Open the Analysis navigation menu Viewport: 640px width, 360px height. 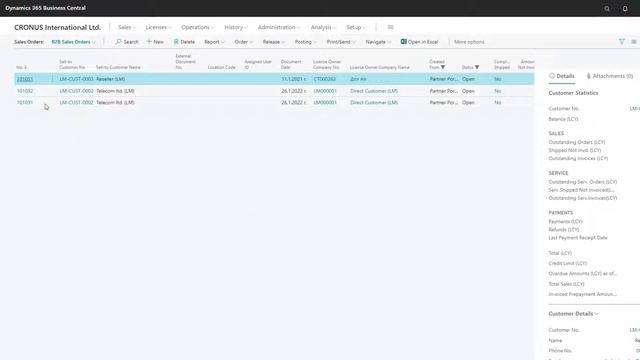tap(323, 27)
